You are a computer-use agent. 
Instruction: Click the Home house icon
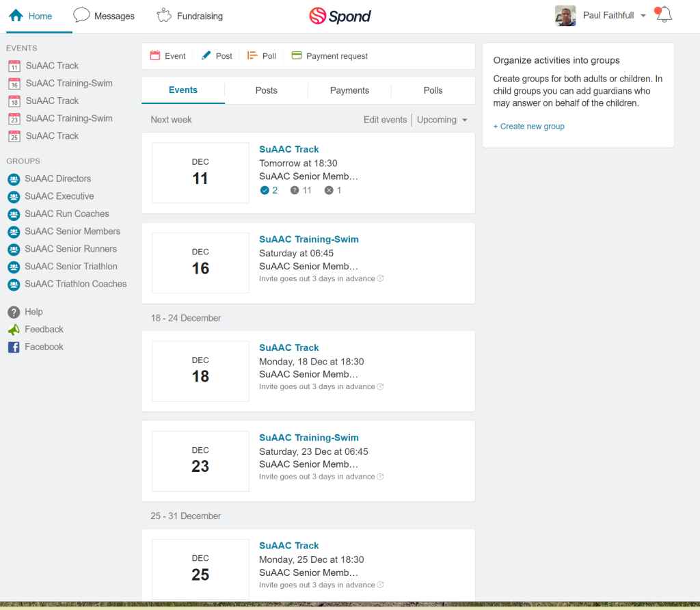(16, 16)
